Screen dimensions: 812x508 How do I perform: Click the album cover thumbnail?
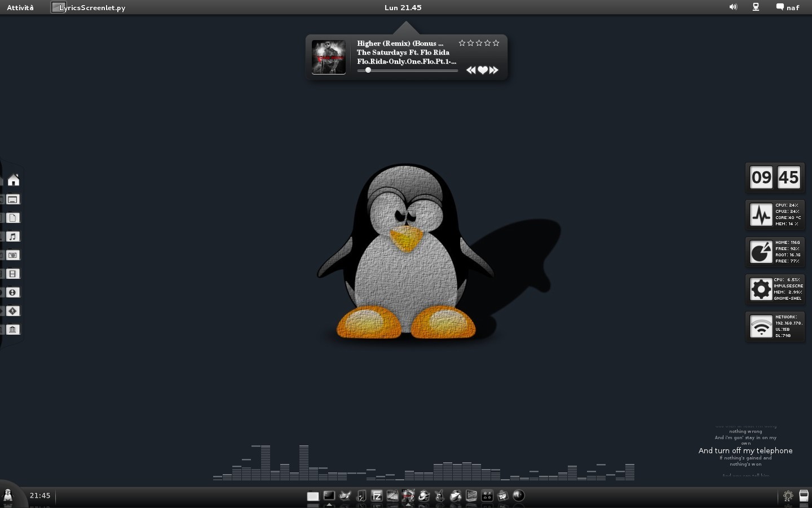[329, 57]
